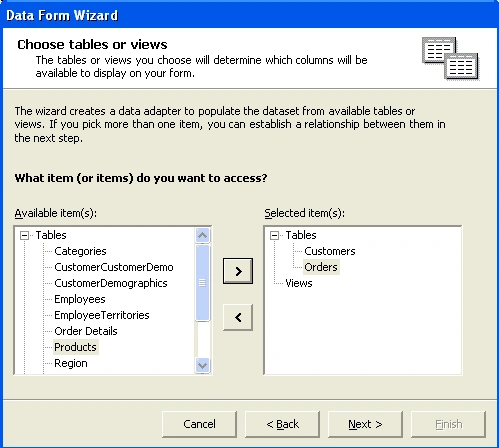
Task: Collapse the Tables node in Available items
Action: [24, 235]
